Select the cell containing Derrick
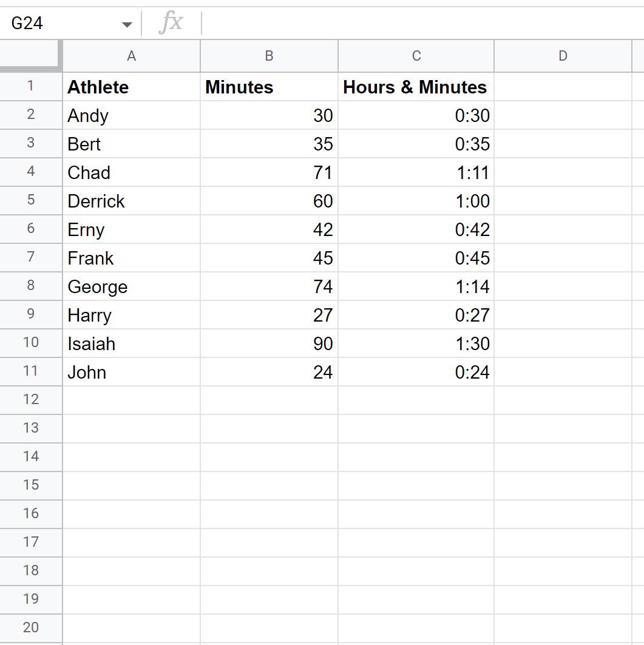Viewport: 644px width, 645px height. (x=131, y=201)
